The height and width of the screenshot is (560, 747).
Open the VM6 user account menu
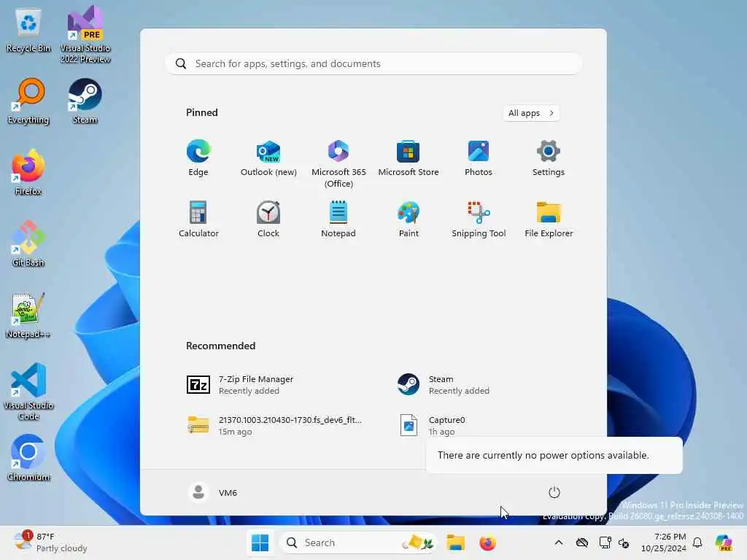[213, 492]
